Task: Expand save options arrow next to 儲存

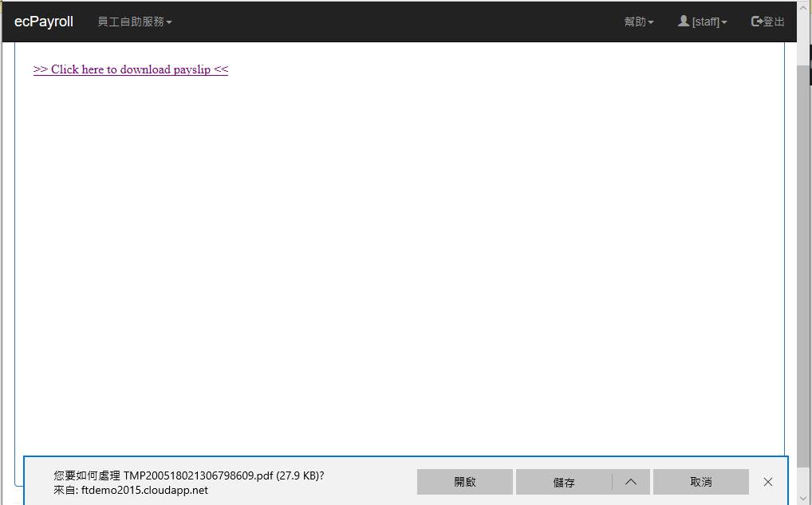Action: (x=631, y=482)
